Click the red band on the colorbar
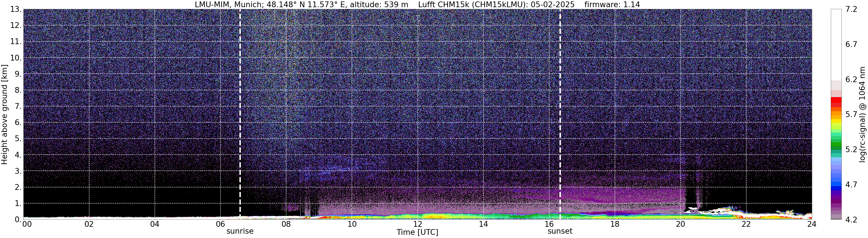Viewport: 868px width, 238px height. pyautogui.click(x=836, y=103)
